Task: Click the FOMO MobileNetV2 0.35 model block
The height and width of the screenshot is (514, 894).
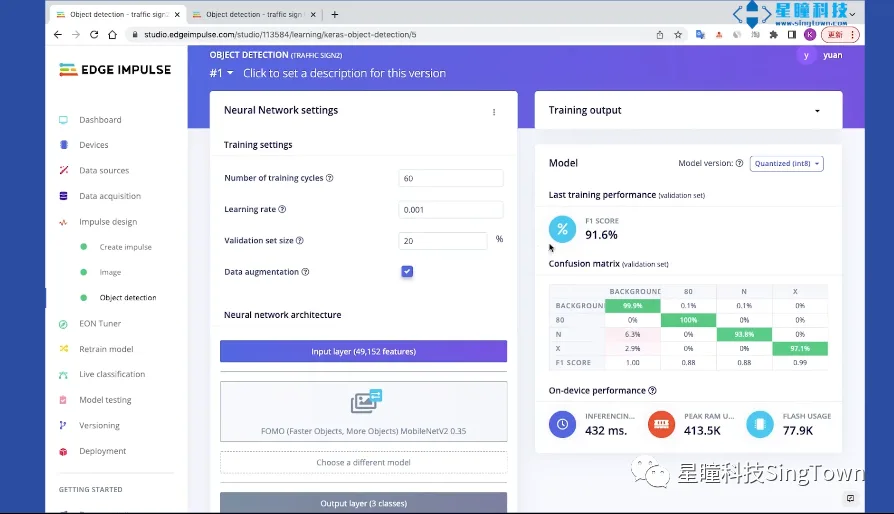Action: click(363, 411)
